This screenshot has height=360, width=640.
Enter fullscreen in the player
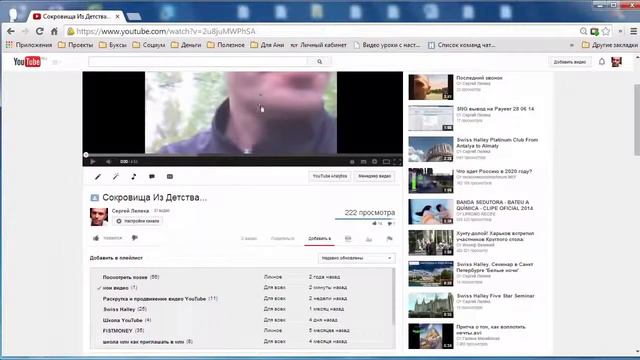(x=397, y=162)
